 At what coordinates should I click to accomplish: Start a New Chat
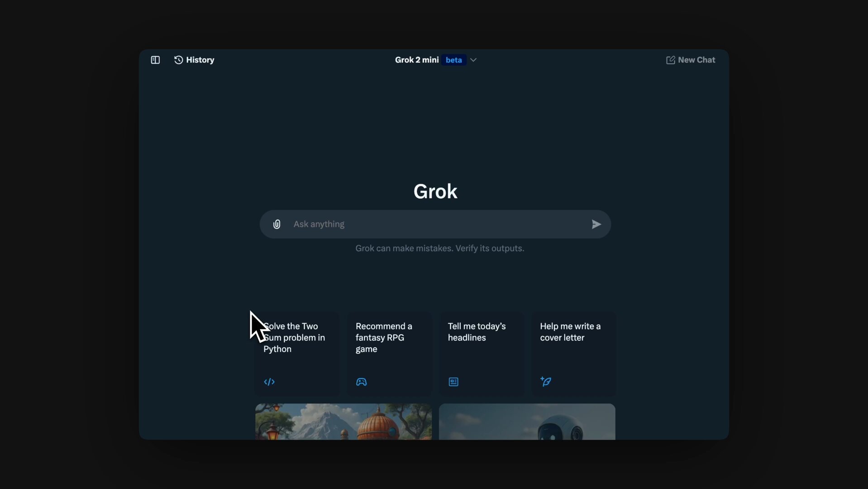pyautogui.click(x=691, y=60)
